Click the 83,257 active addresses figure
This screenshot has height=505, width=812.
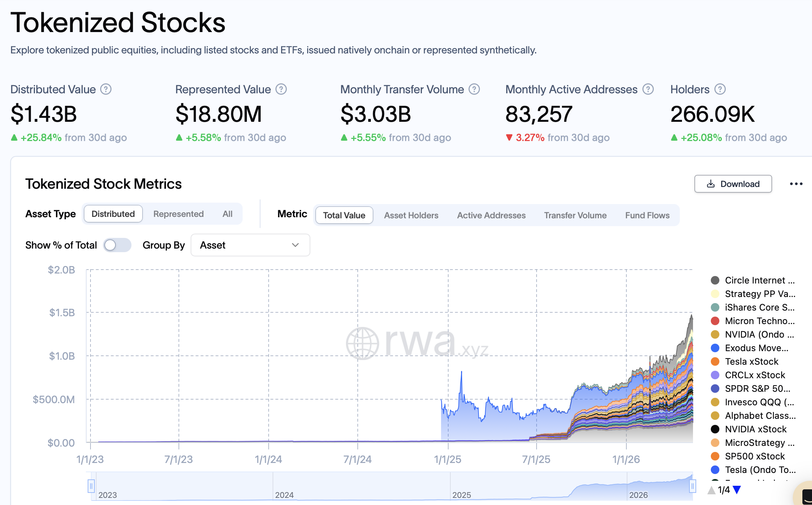(539, 114)
